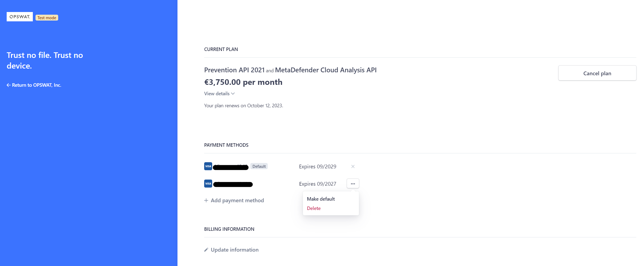
Task: Choose Delete from the card menu
Action: coord(314,208)
